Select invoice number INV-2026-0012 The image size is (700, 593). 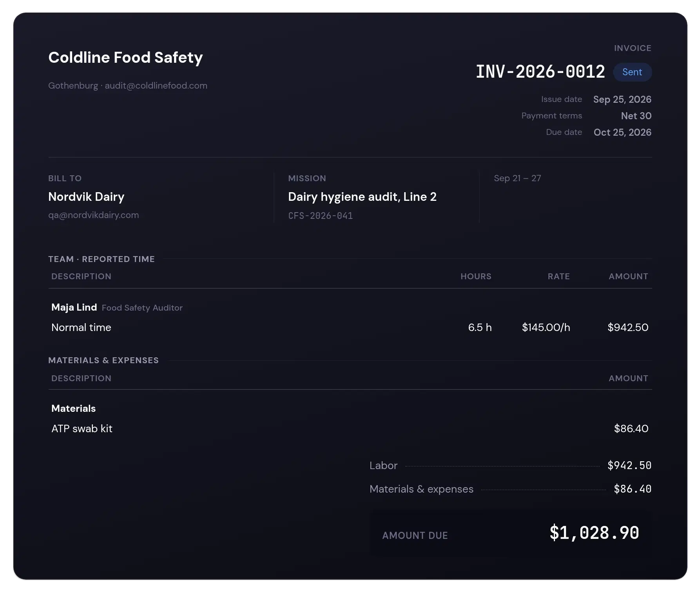[540, 72]
